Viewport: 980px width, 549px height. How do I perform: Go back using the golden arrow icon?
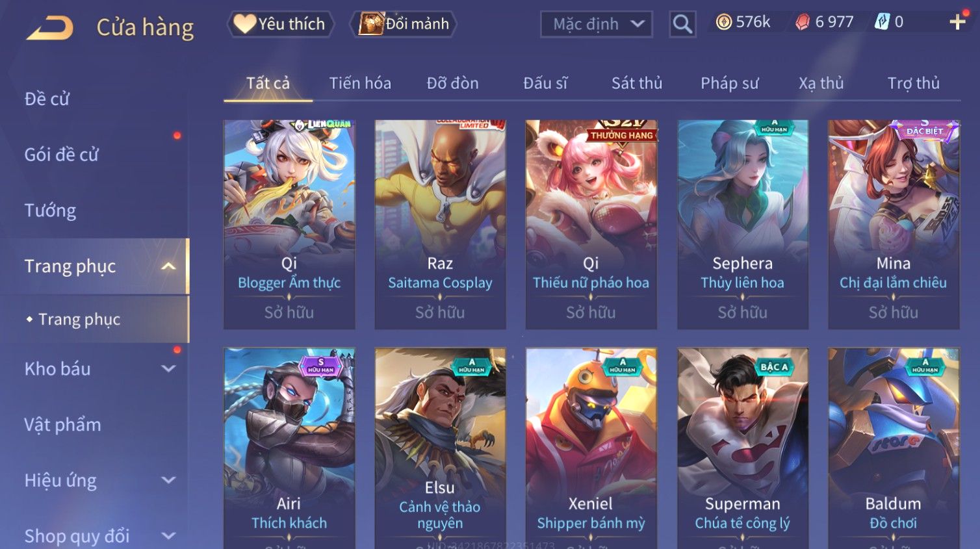point(49,28)
